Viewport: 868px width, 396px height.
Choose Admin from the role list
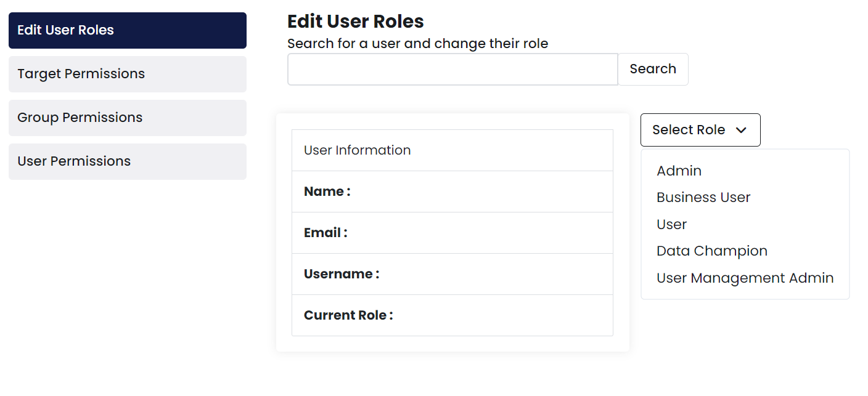pyautogui.click(x=679, y=171)
